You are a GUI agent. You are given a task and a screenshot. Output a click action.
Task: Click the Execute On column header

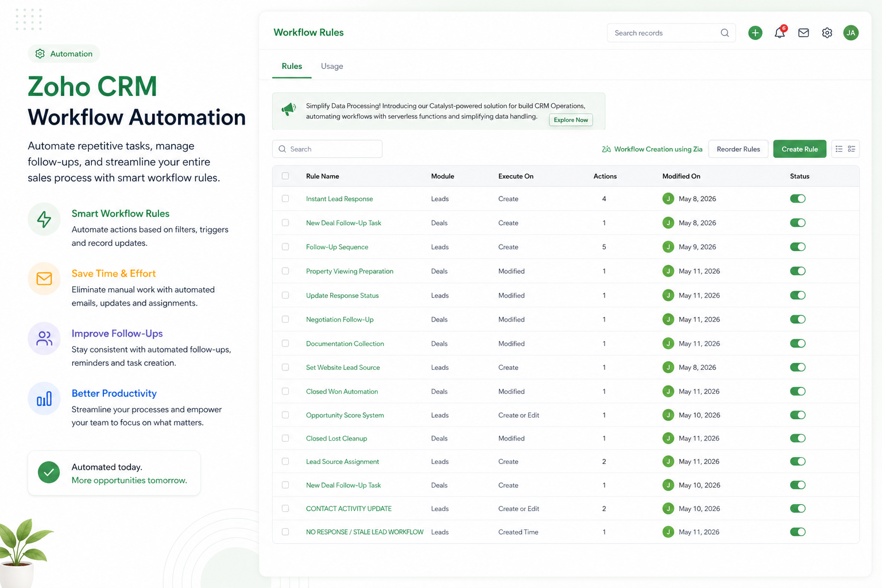click(516, 176)
